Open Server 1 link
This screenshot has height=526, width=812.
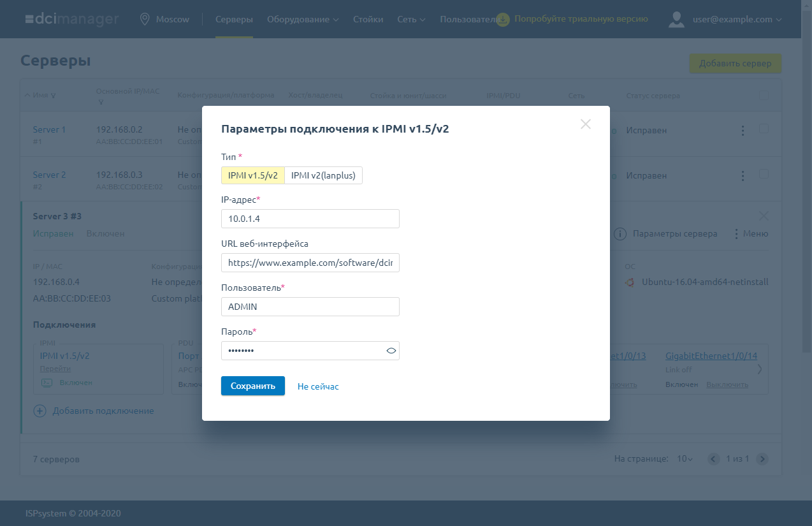(x=49, y=129)
